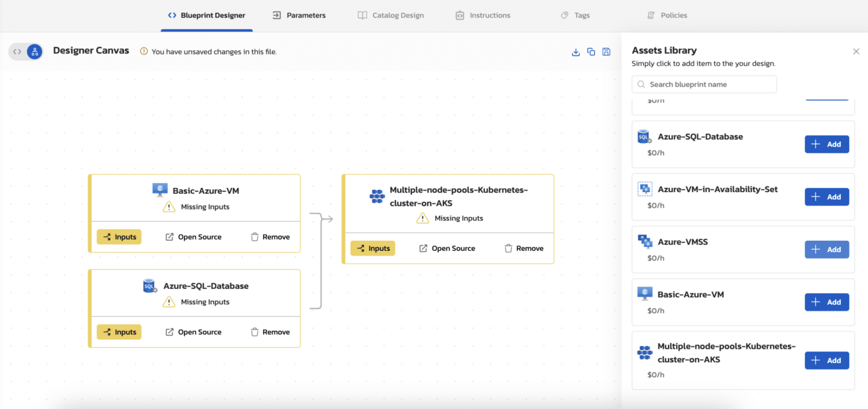This screenshot has height=409, width=868.
Task: Click $0/h price under Azure-VMSS
Action: pos(656,258)
